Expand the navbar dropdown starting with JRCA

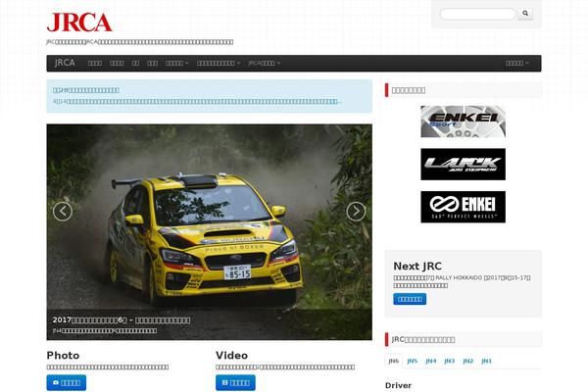[x=264, y=63]
